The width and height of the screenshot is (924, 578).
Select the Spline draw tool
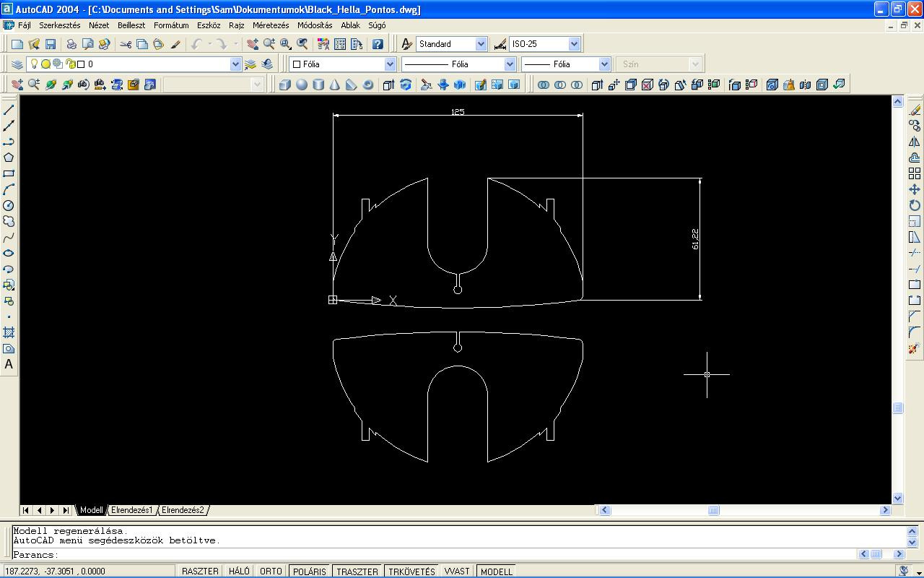point(9,237)
